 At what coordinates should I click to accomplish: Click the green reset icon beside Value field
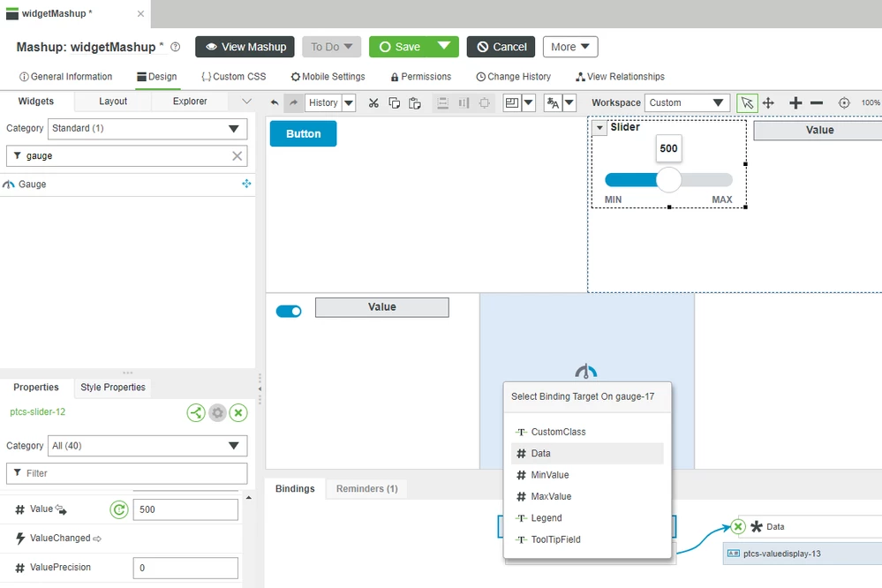tap(118, 509)
